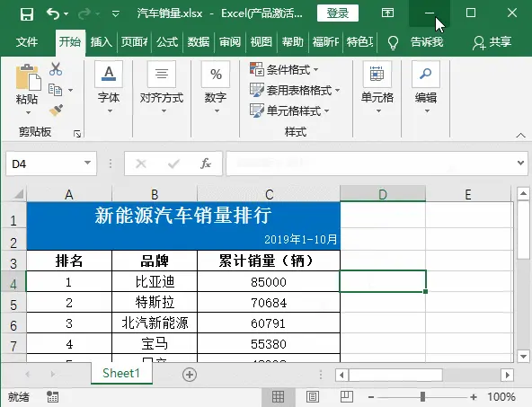Click the Format Painter brush icon
The width and height of the screenshot is (532, 407).
(x=56, y=111)
